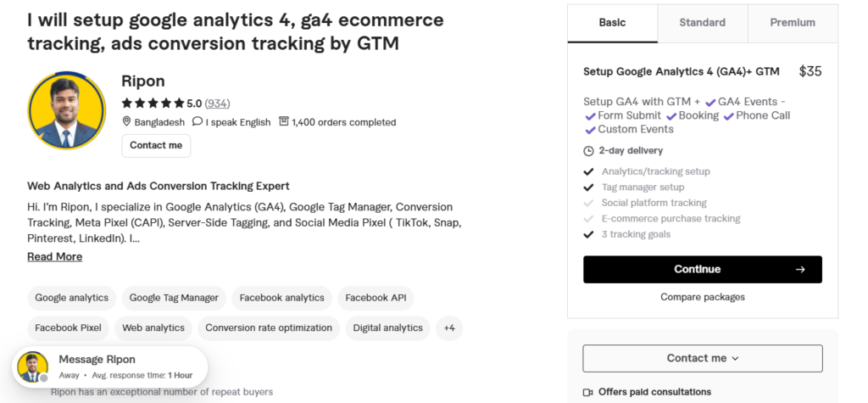Switch to the Premium package tab

tap(793, 23)
